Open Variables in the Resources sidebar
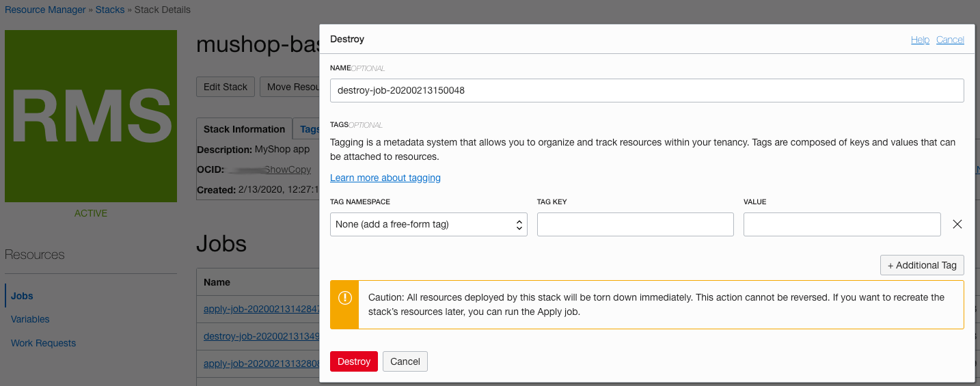980x386 pixels. (x=30, y=319)
